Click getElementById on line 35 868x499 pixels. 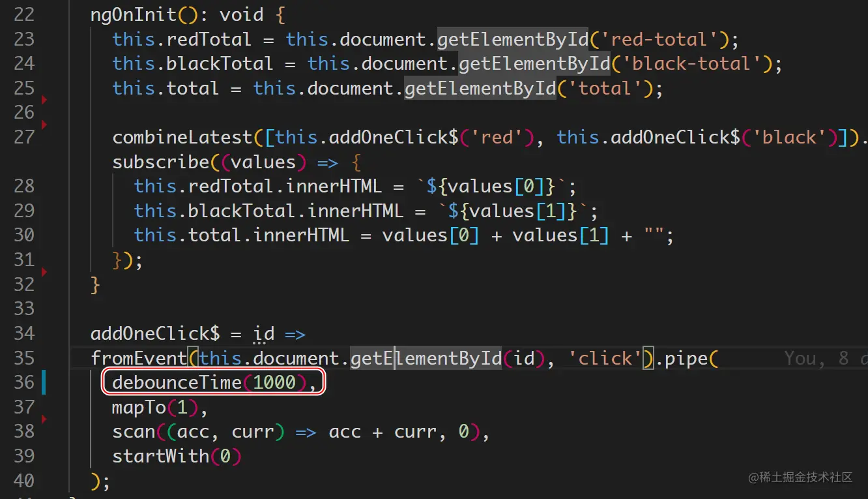point(426,358)
